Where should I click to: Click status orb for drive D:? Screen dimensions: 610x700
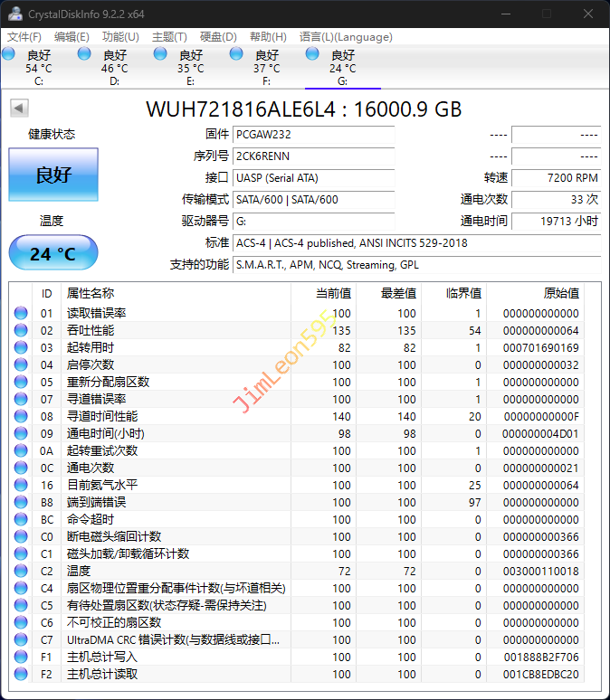85,54
